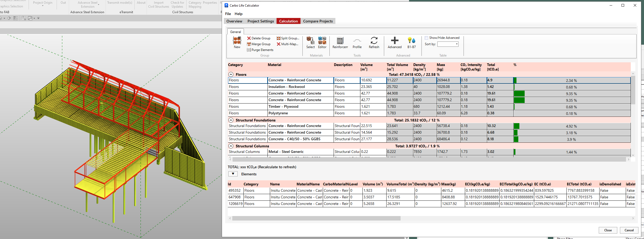Enable the Show/Hide Advanced checkbox
The width and height of the screenshot is (644, 239).
tap(427, 38)
